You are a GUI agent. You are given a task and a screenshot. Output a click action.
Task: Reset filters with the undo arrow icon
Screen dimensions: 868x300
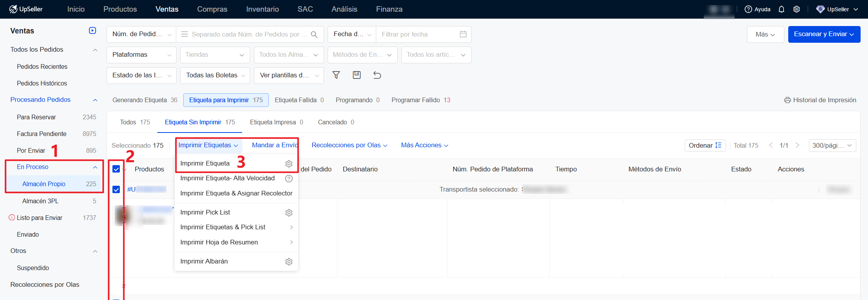coord(377,75)
